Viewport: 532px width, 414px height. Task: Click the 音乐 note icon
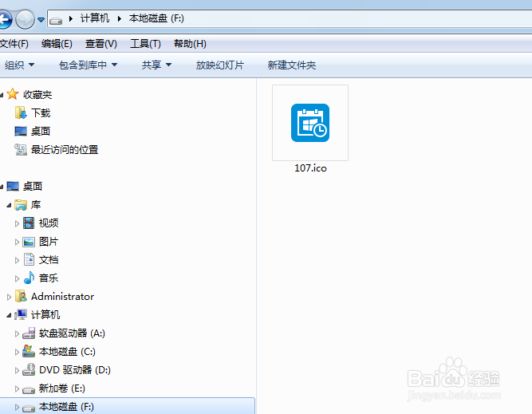click(x=30, y=278)
